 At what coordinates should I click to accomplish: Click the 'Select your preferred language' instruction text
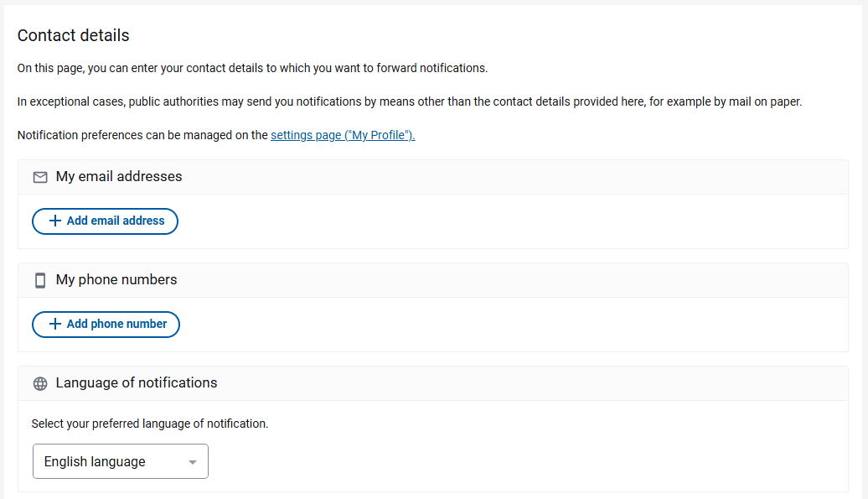(x=150, y=424)
